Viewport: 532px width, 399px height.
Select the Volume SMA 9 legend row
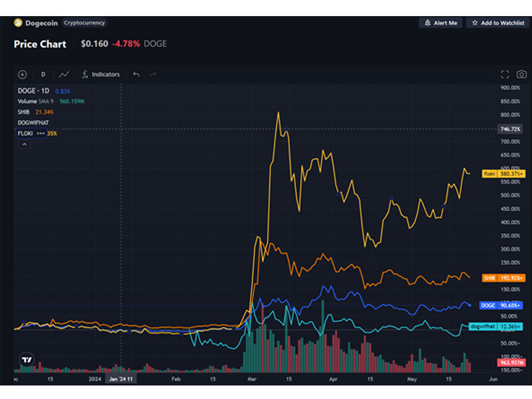click(51, 101)
